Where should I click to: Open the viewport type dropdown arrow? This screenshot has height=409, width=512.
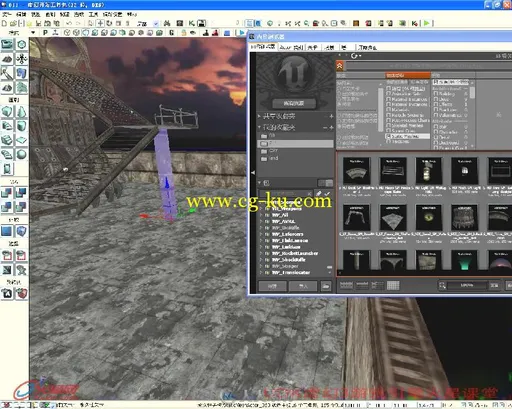point(33,33)
